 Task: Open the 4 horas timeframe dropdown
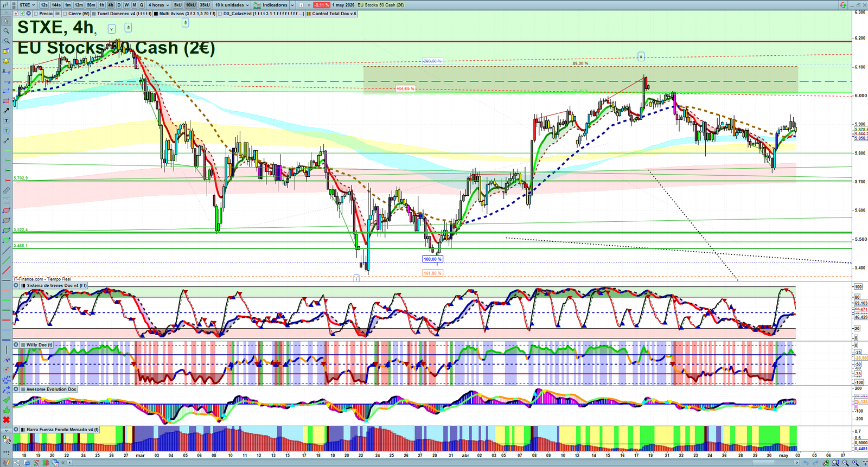tap(158, 5)
